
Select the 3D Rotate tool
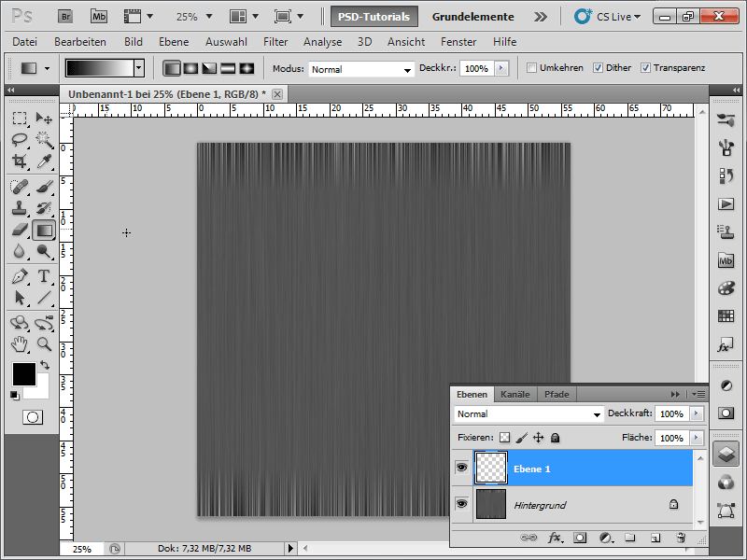tap(20, 323)
